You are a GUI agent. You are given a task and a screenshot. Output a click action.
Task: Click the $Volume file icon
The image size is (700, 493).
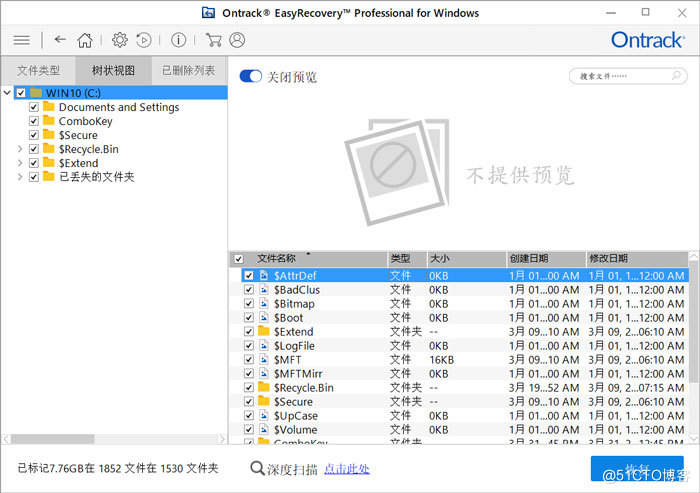coord(264,429)
